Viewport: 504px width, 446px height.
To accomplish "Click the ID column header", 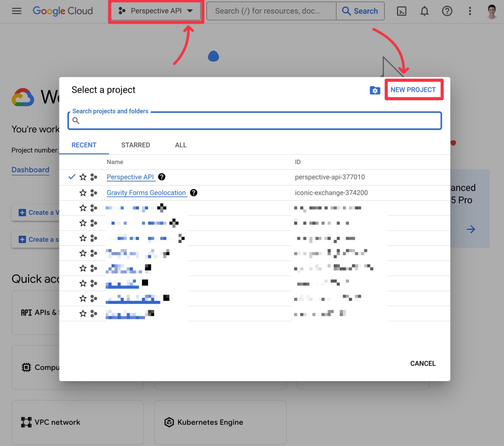I will tap(298, 162).
